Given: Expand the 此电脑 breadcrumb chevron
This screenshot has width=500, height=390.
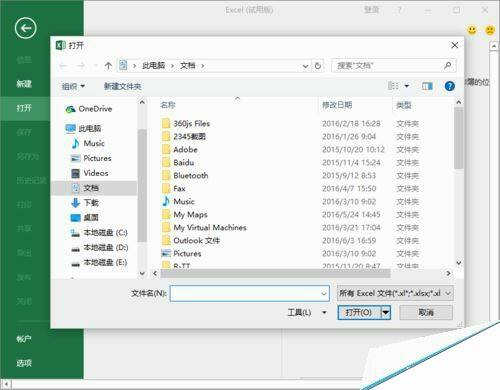Looking at the screenshot, I should [172, 66].
